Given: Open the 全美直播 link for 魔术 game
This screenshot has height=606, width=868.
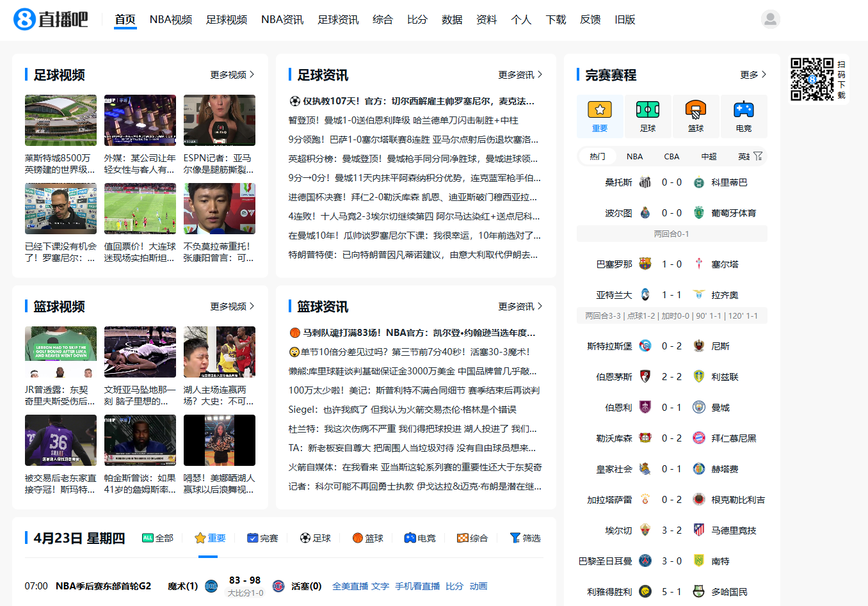Looking at the screenshot, I should click(x=350, y=586).
